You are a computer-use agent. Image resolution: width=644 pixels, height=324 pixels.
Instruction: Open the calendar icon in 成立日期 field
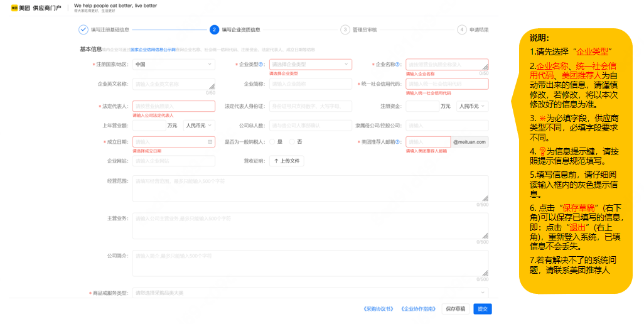pyautogui.click(x=210, y=142)
